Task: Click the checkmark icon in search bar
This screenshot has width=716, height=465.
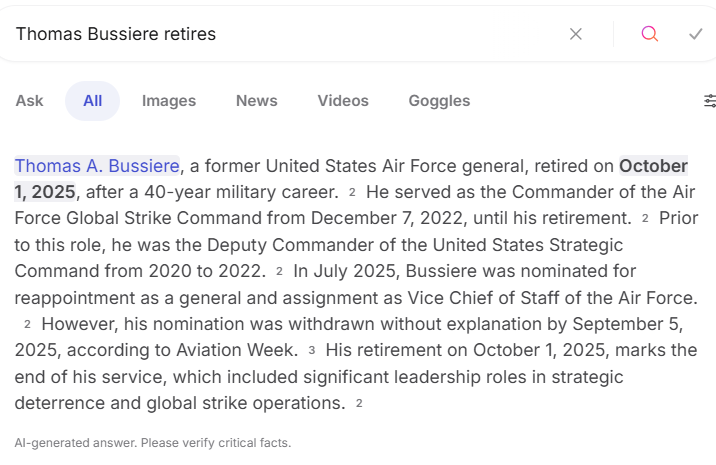Action: point(696,34)
